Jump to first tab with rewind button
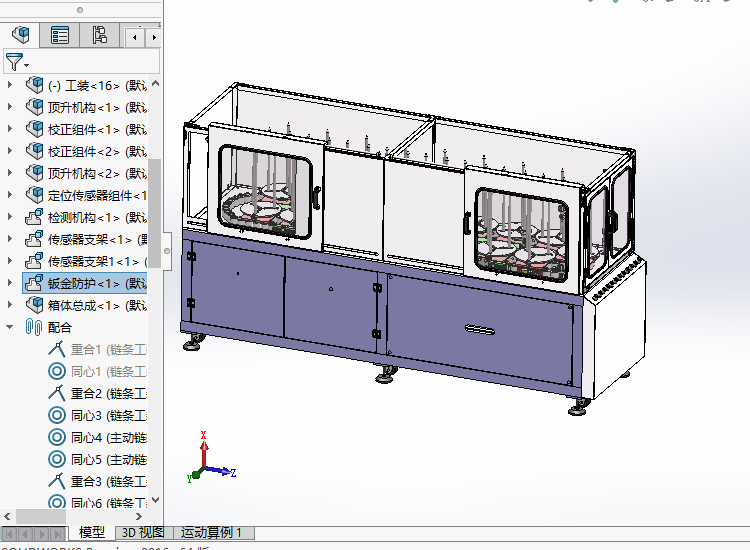The width and height of the screenshot is (750, 550). tap(10, 533)
